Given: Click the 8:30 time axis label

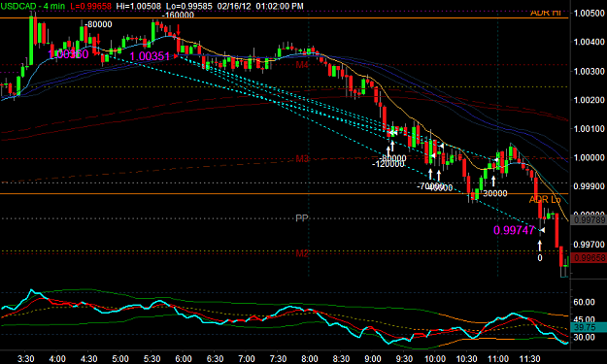Looking at the screenshot, I should coord(341,359).
